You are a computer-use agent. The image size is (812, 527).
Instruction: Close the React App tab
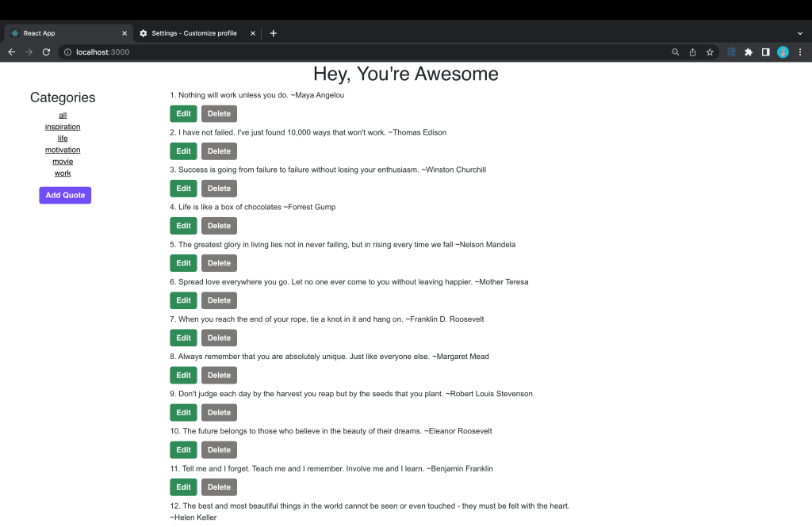click(124, 33)
